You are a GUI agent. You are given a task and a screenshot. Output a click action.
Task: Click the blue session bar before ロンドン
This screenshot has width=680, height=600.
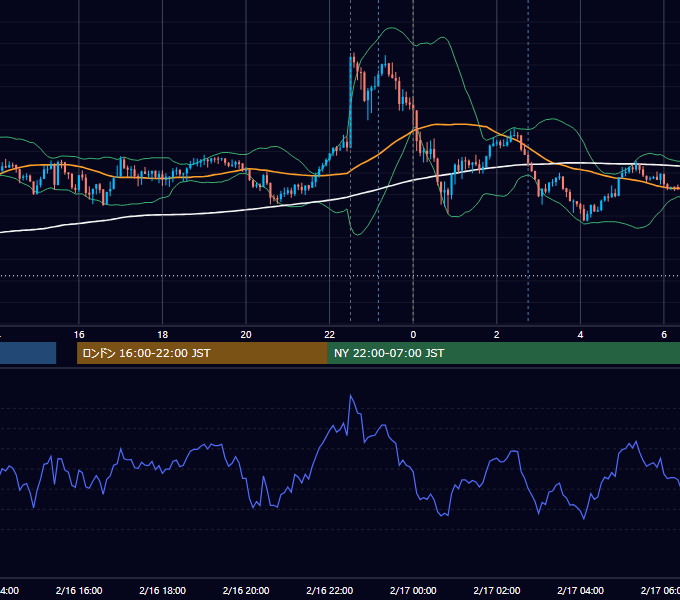[x=28, y=353]
